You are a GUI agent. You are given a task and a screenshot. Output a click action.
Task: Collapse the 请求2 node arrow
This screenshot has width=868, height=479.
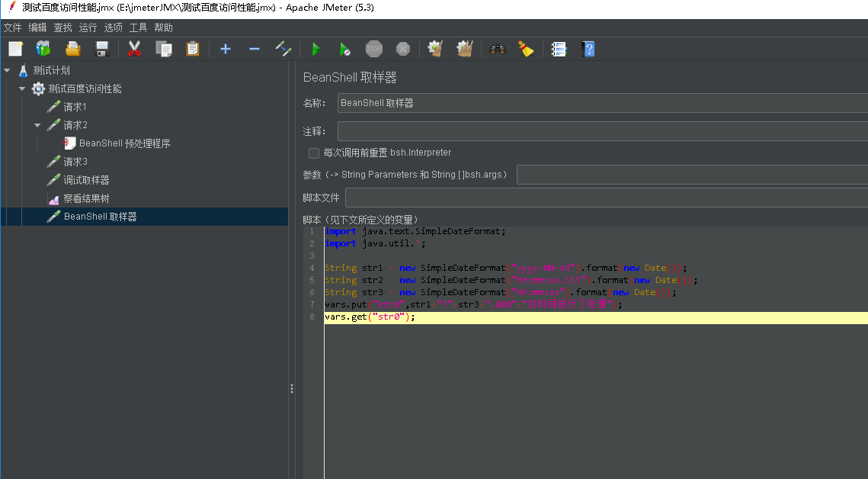pos(37,125)
